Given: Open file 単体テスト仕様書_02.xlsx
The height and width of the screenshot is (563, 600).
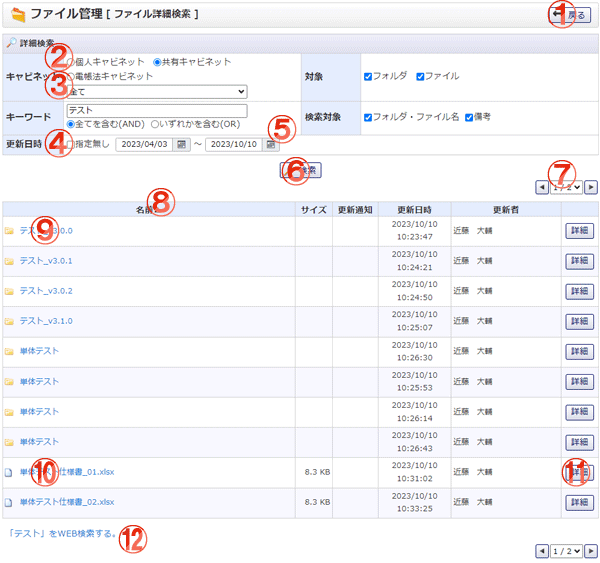Looking at the screenshot, I should click(x=67, y=502).
